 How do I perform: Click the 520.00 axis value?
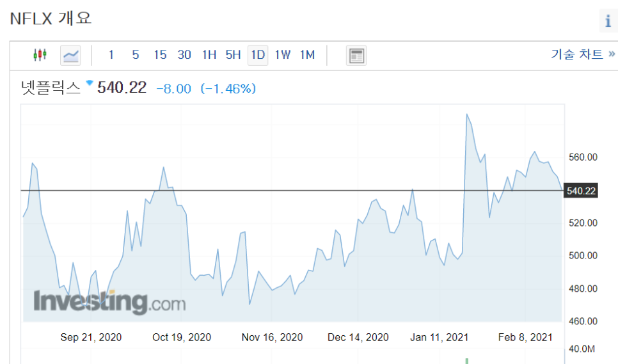coord(583,223)
